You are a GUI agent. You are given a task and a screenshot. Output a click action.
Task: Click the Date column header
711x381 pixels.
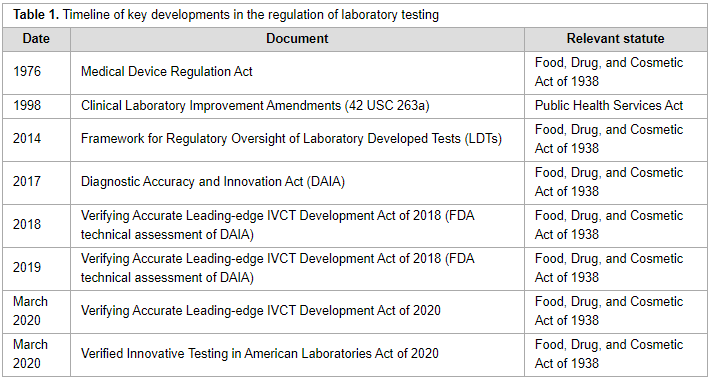tap(36, 39)
